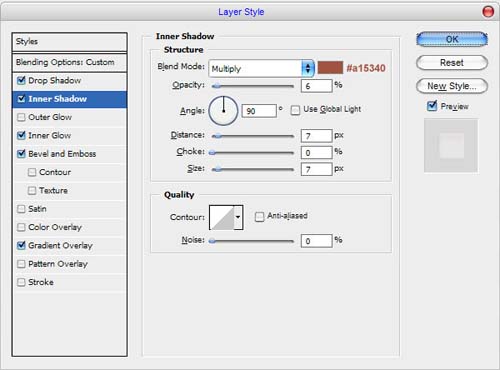Click the Choke slider track
500x370 pixels.
pos(252,153)
